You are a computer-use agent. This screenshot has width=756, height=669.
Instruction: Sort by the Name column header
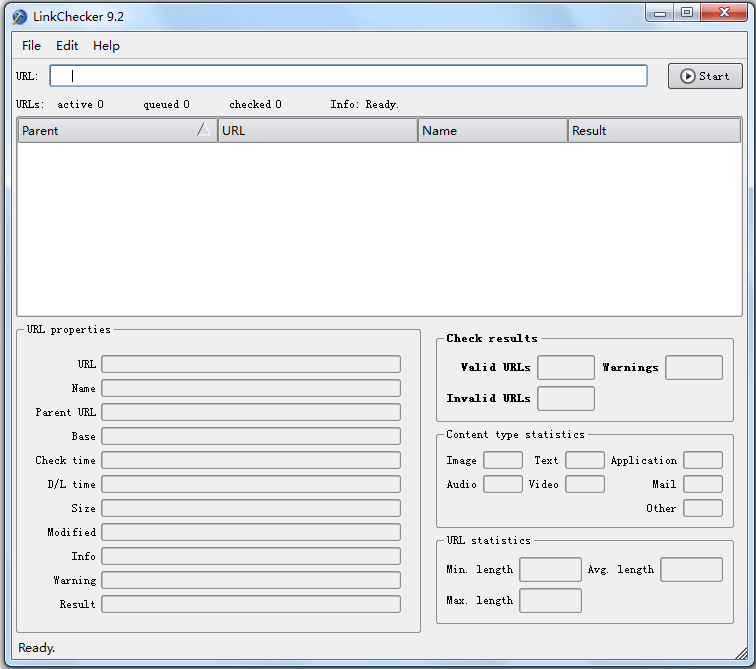pos(492,131)
